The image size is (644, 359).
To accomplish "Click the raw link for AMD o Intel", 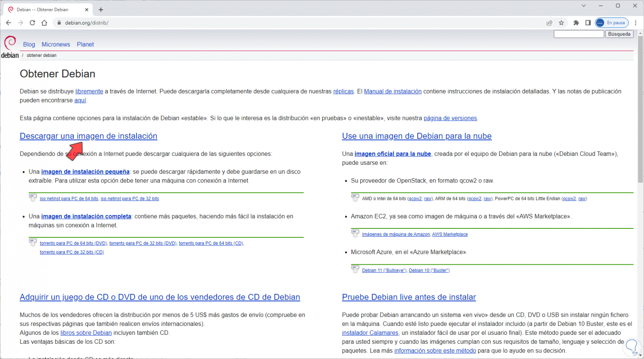I will pyautogui.click(x=428, y=199).
